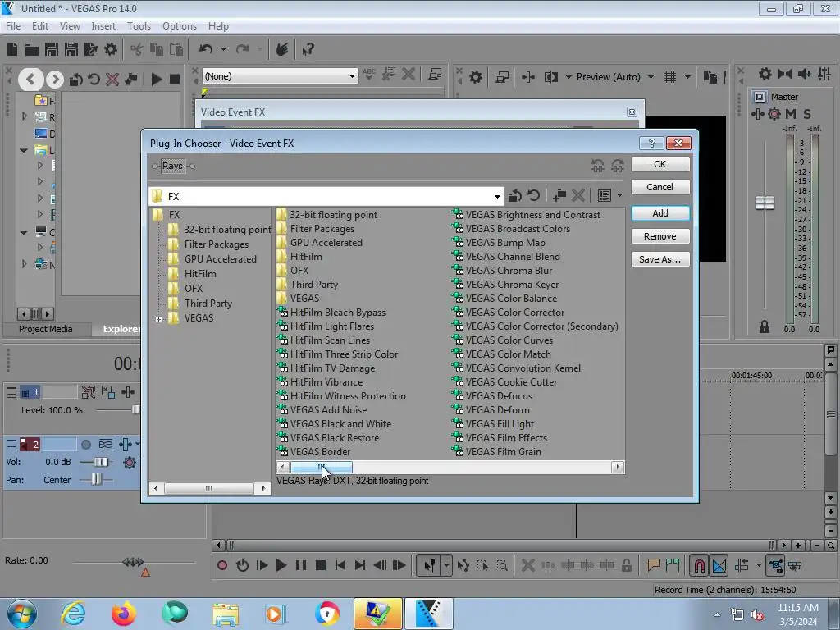Open the edit tool selector dropdown arrow
Viewport: 840px width, 630px height.
[x=447, y=565]
